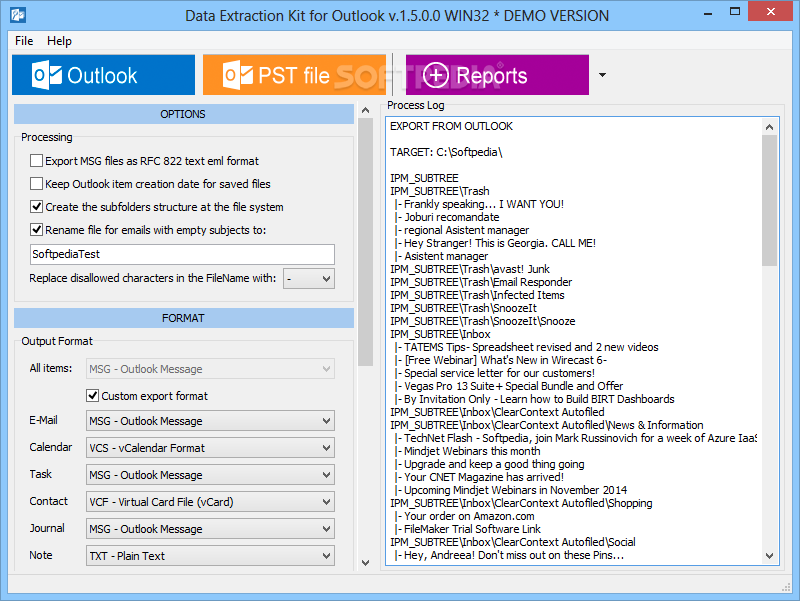Open the E-Mail format dropdown
This screenshot has height=601, width=800.
point(210,421)
